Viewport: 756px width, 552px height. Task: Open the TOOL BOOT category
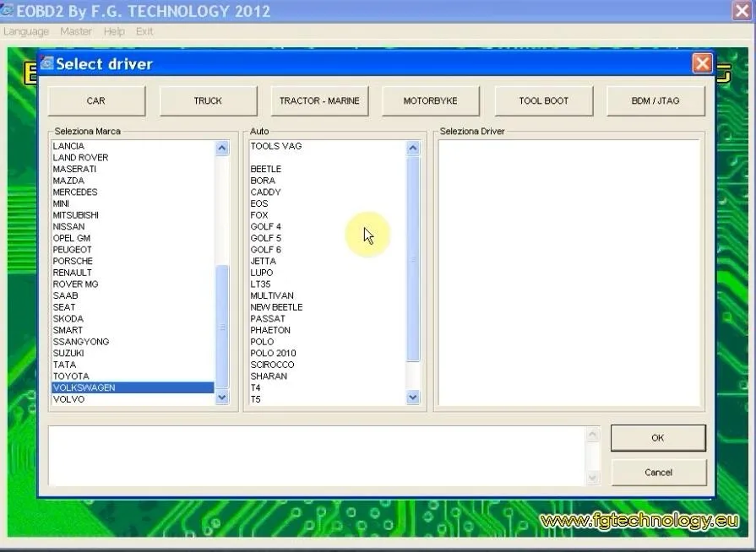(544, 100)
